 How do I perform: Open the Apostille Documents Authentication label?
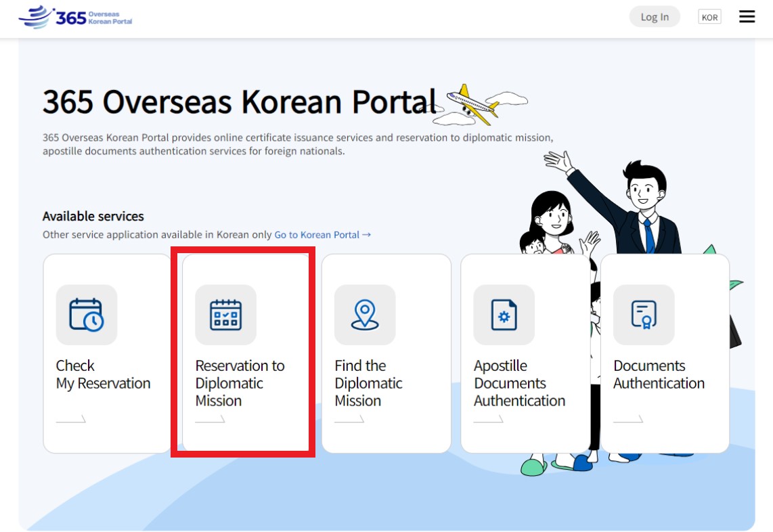point(520,383)
